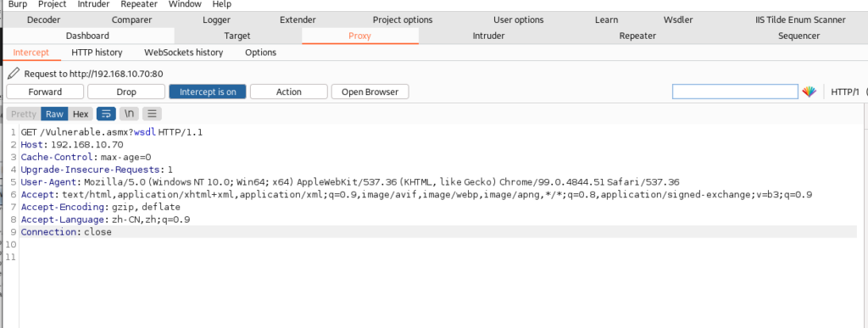The image size is (868, 328).
Task: Switch to the Target tab
Action: click(x=237, y=36)
